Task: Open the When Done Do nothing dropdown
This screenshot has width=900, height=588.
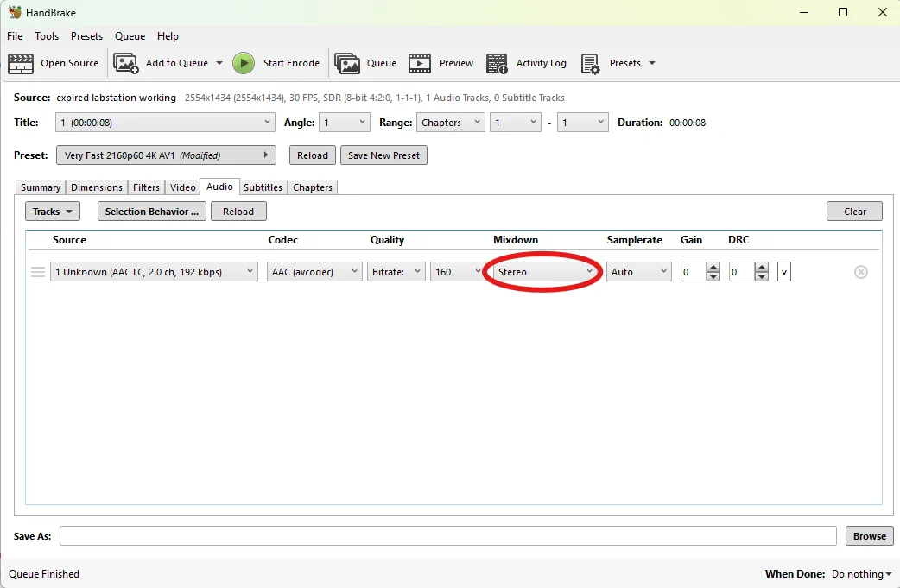Action: (x=861, y=573)
